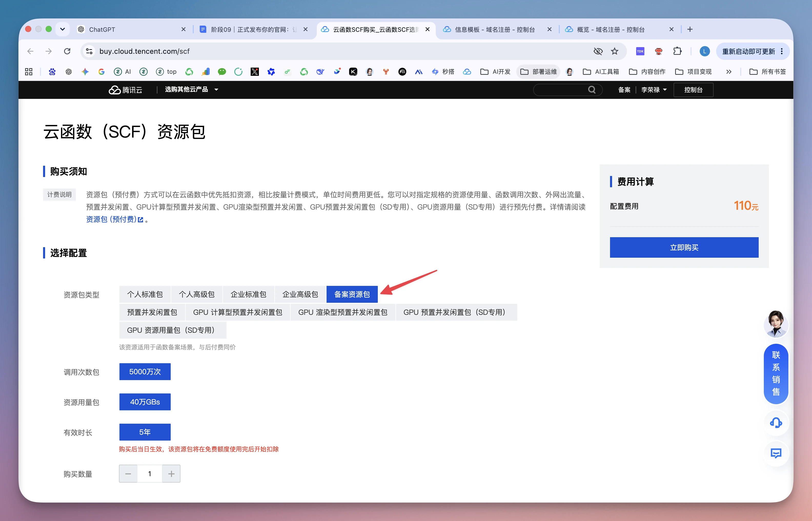Pick GPU 渲染型预置并发闲置包

[343, 312]
